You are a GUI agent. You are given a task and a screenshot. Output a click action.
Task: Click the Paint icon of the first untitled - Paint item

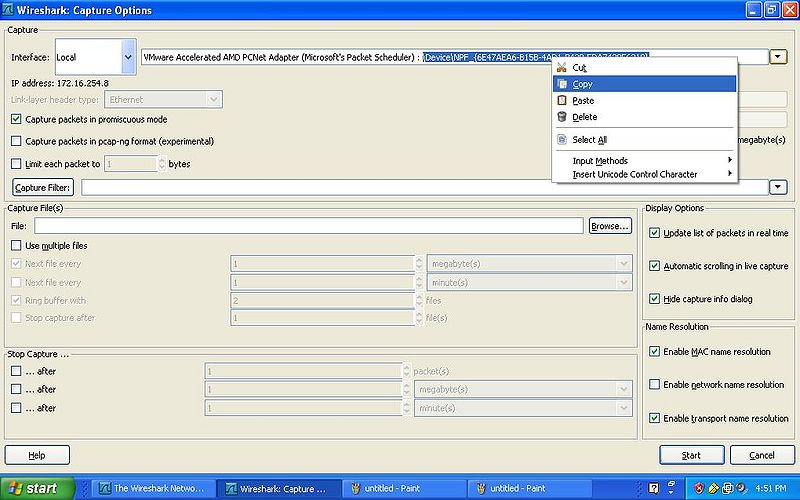[x=356, y=488]
